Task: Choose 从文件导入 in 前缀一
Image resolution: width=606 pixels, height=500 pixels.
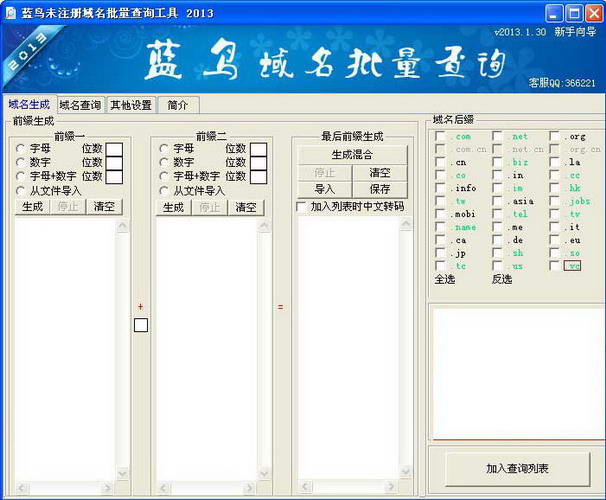Action: [20, 191]
